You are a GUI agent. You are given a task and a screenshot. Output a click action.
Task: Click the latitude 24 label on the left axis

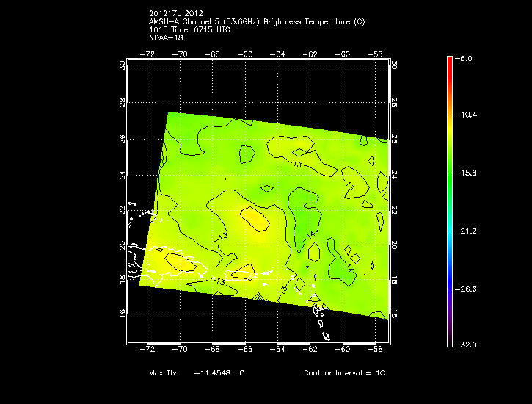pyautogui.click(x=121, y=175)
